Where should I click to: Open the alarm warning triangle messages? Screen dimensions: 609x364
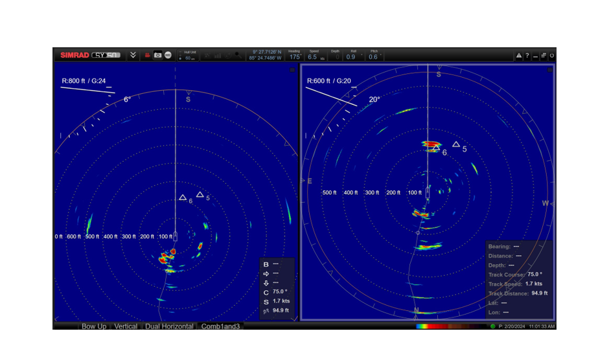519,56
